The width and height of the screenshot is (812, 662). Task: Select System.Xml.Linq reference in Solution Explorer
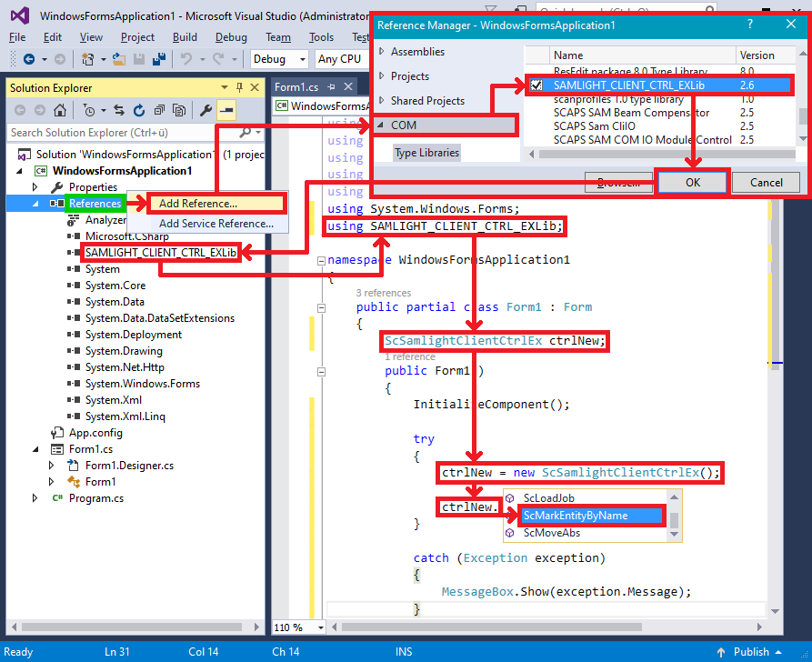[x=125, y=416]
